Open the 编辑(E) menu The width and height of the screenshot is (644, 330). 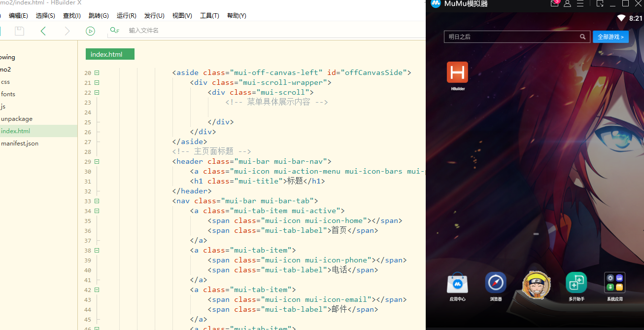(x=18, y=16)
